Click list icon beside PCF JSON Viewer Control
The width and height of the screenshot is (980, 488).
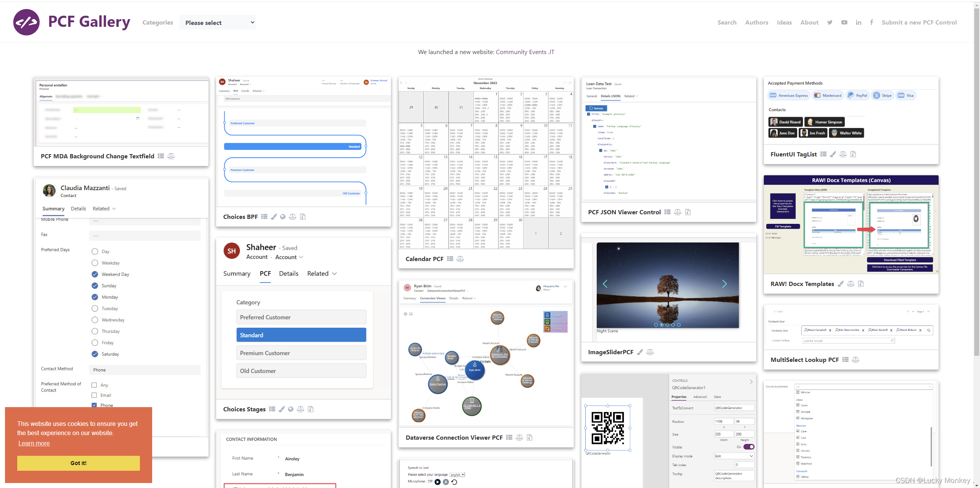pos(667,212)
